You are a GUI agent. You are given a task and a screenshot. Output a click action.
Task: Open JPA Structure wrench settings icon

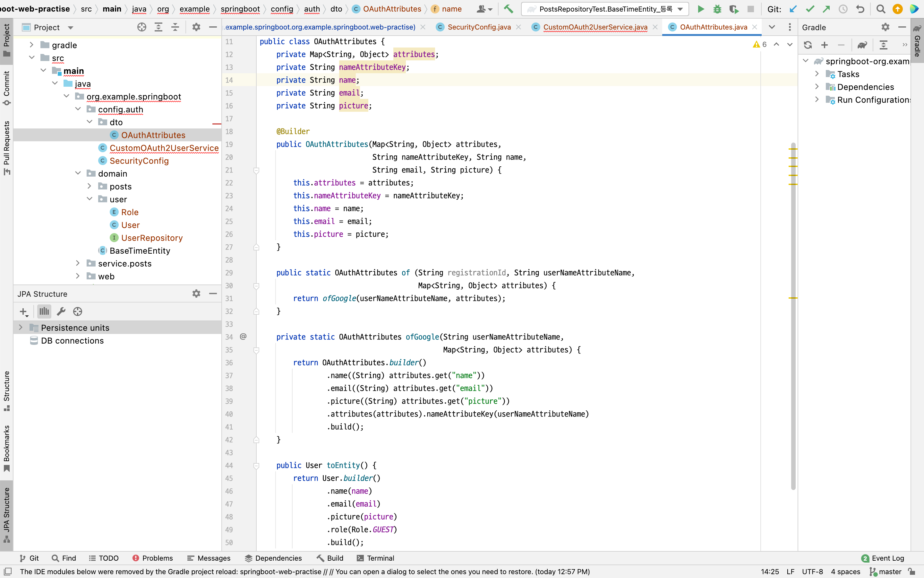[x=61, y=312]
